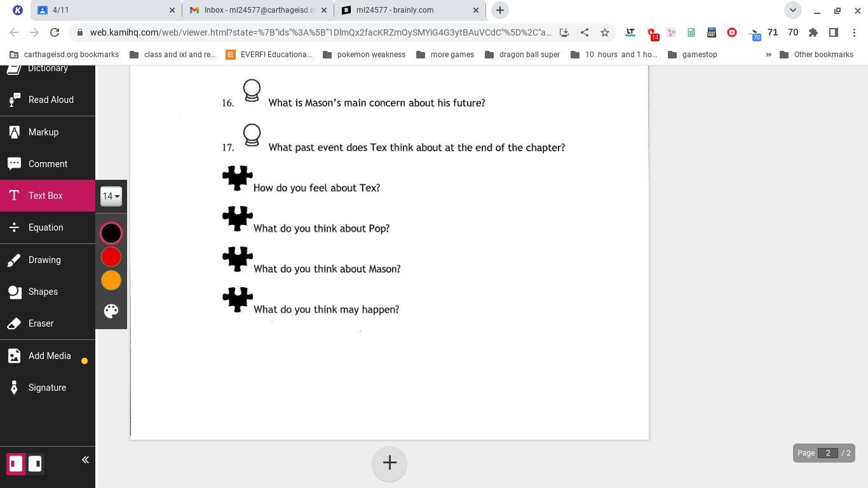This screenshot has width=868, height=488.
Task: Click the address bar URL
Action: coord(320,32)
